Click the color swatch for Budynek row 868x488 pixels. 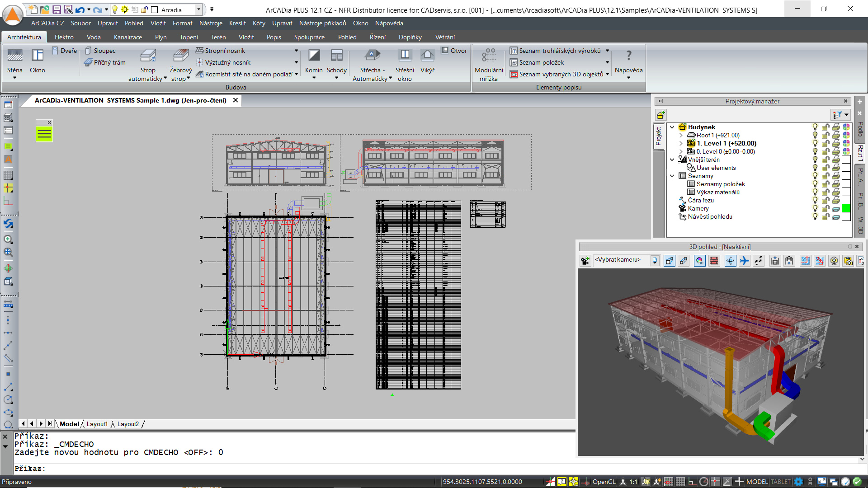click(846, 127)
